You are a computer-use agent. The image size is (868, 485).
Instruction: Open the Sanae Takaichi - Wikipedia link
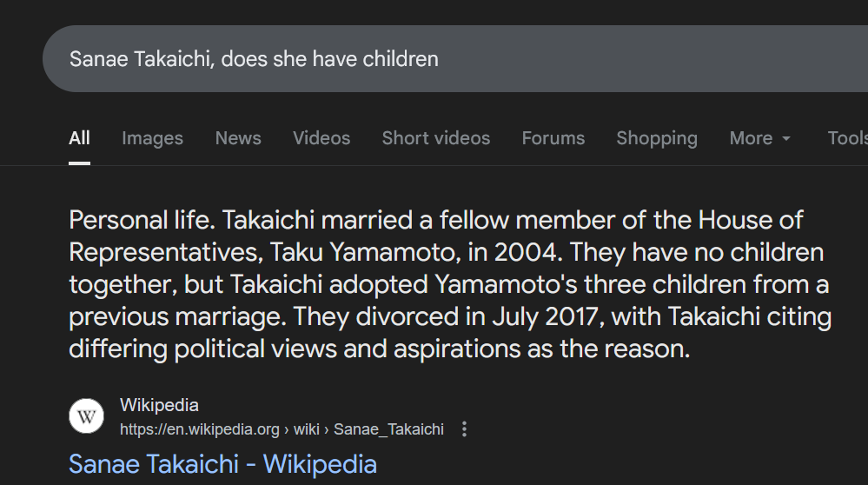click(222, 464)
